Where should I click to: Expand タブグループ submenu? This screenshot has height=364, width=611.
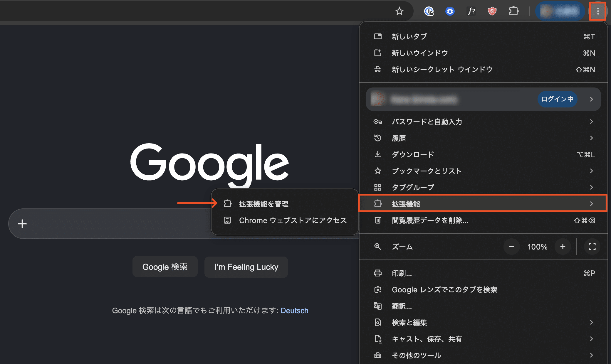point(484,187)
